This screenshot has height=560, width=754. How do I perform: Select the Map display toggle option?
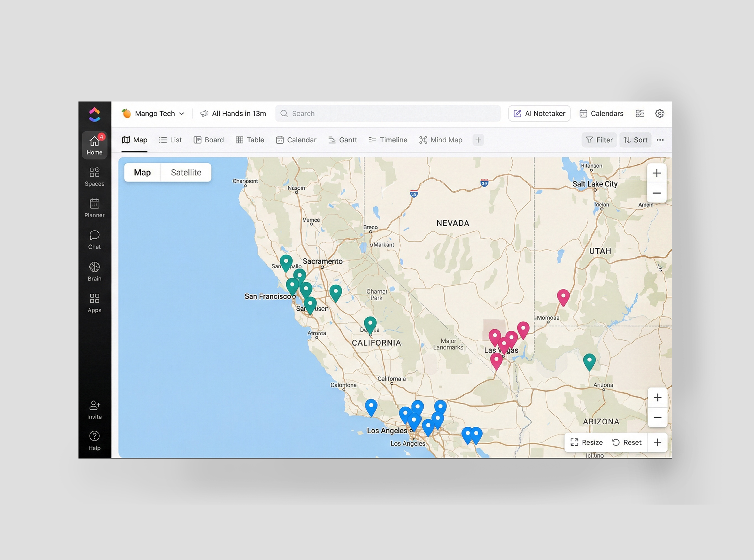pyautogui.click(x=142, y=172)
